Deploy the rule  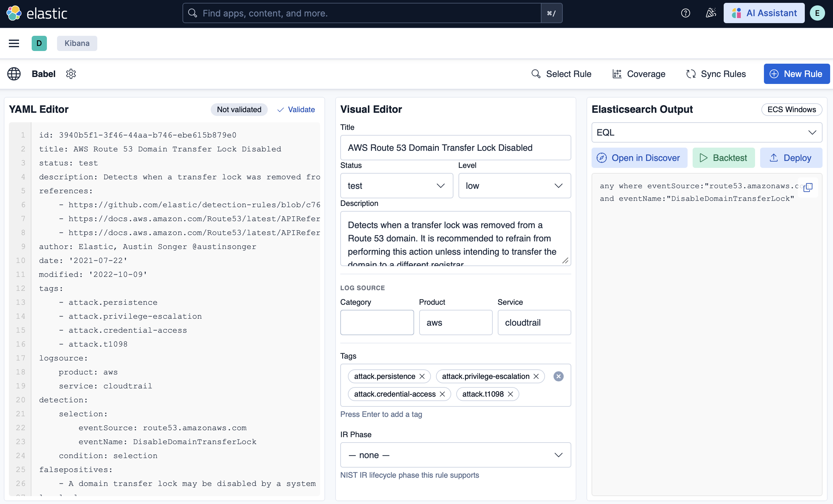[x=791, y=158]
